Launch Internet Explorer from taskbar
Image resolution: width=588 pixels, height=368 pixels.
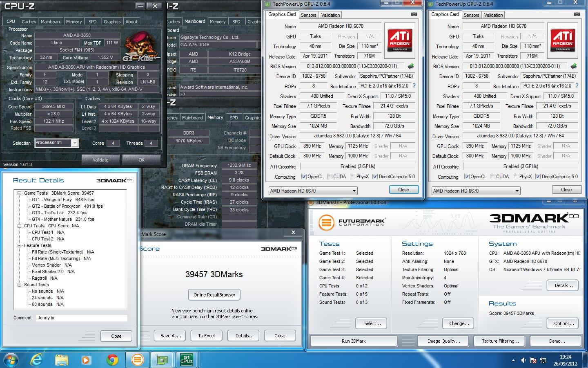coord(36,360)
